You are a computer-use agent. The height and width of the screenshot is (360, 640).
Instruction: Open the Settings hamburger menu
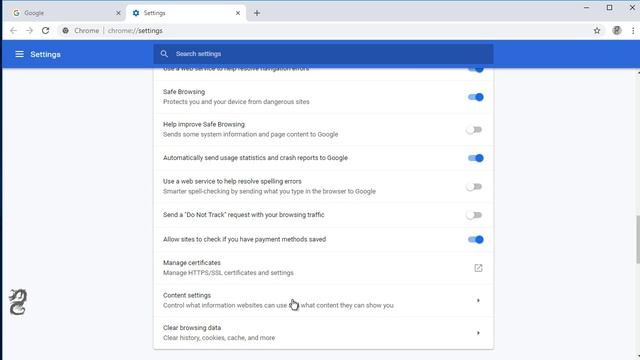pos(19,54)
